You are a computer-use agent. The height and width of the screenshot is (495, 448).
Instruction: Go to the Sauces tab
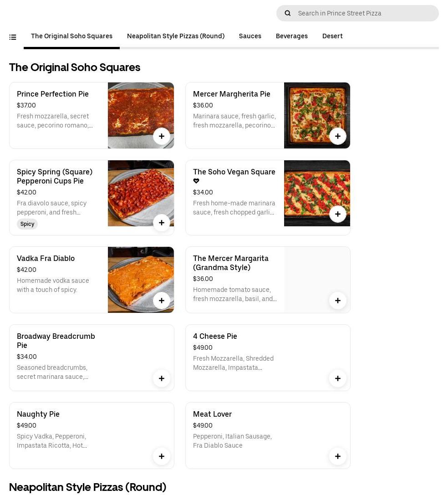click(x=250, y=36)
